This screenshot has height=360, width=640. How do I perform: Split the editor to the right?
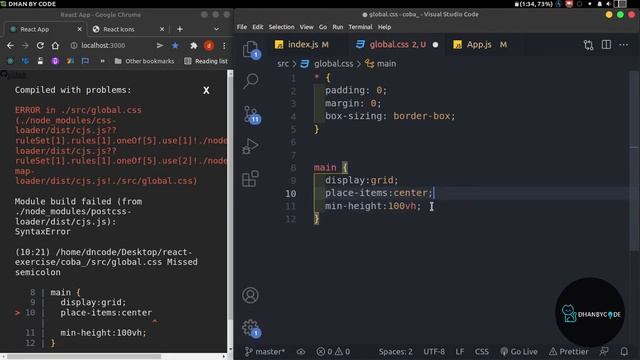tap(606, 44)
